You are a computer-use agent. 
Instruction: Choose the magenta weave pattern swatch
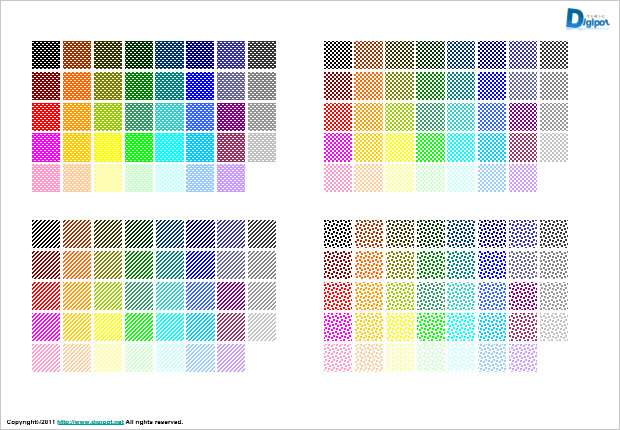46,147
